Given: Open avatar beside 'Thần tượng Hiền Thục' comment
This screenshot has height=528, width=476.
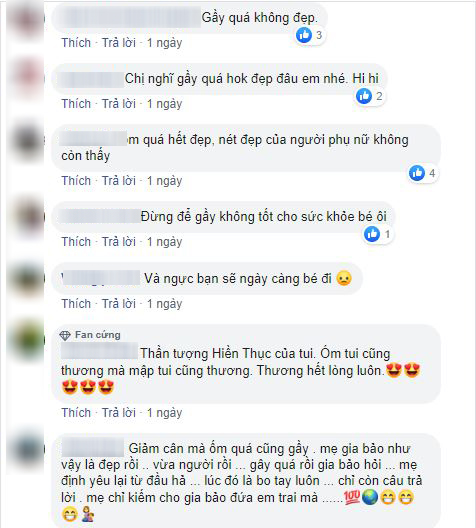Looking at the screenshot, I should point(26,339).
